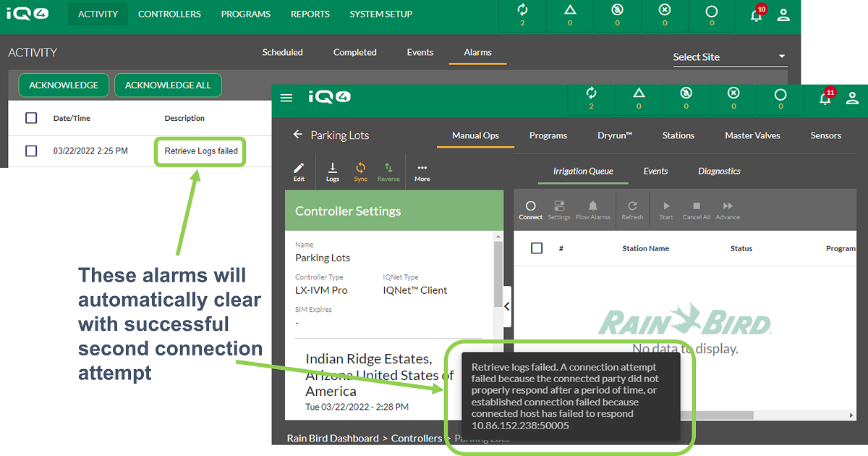Click Settings icon in irrigation toolbar
The height and width of the screenshot is (456, 868).
coord(559,210)
